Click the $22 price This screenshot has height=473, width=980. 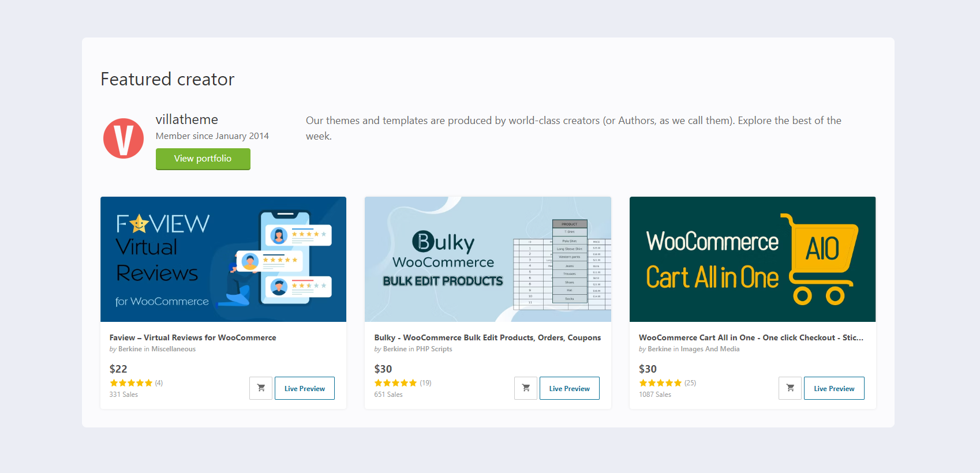[118, 369]
